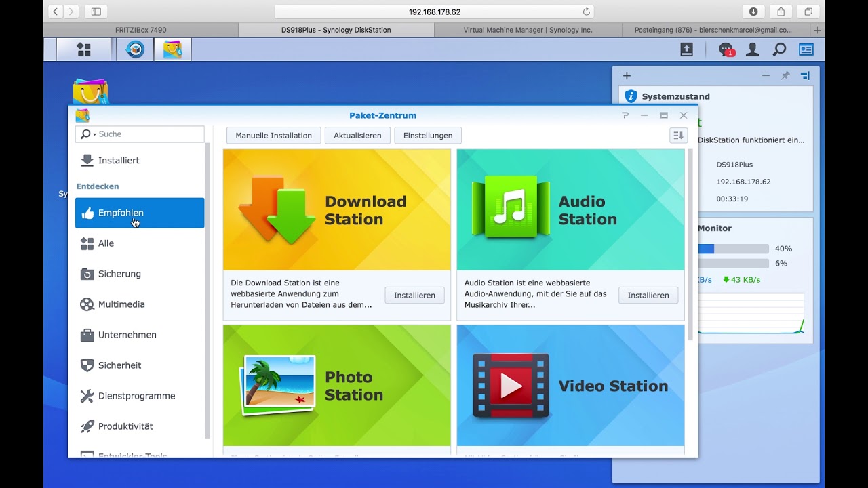Screen dimensions: 868x488
Task: Click the 6% usage bar in Monitor widget
Action: [733, 263]
